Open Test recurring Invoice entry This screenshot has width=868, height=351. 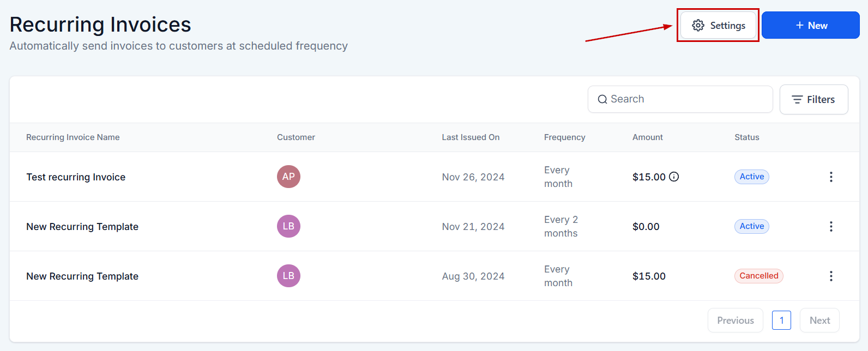pyautogui.click(x=76, y=177)
